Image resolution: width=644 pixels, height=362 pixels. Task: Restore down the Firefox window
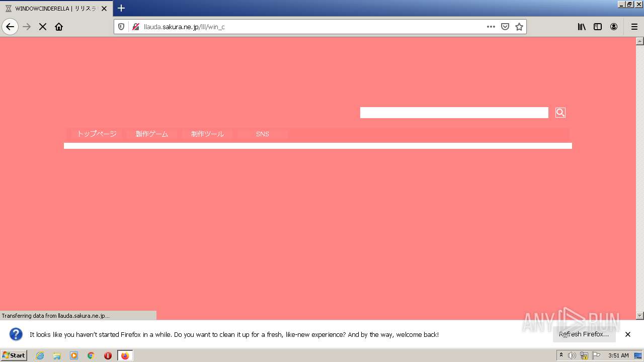tap(629, 4)
